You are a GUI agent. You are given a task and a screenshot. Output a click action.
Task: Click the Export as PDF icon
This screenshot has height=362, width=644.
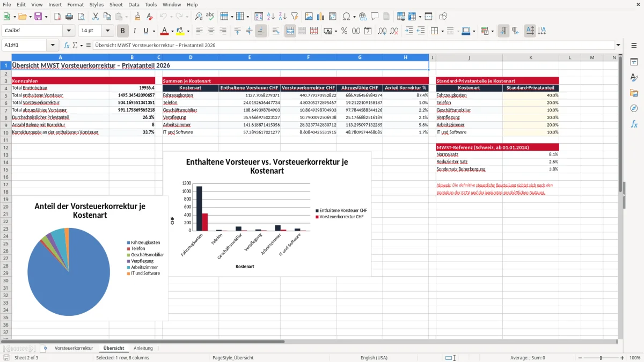(x=57, y=17)
